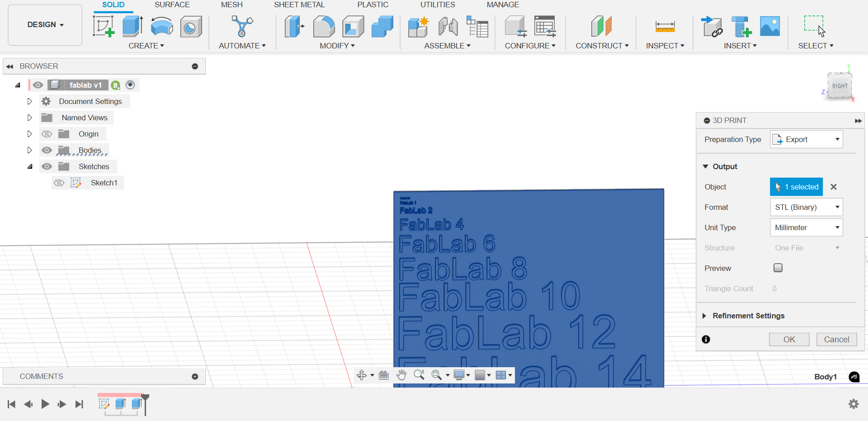Expand the Origin folder node
Screen dimensions: 868x421
click(x=30, y=134)
